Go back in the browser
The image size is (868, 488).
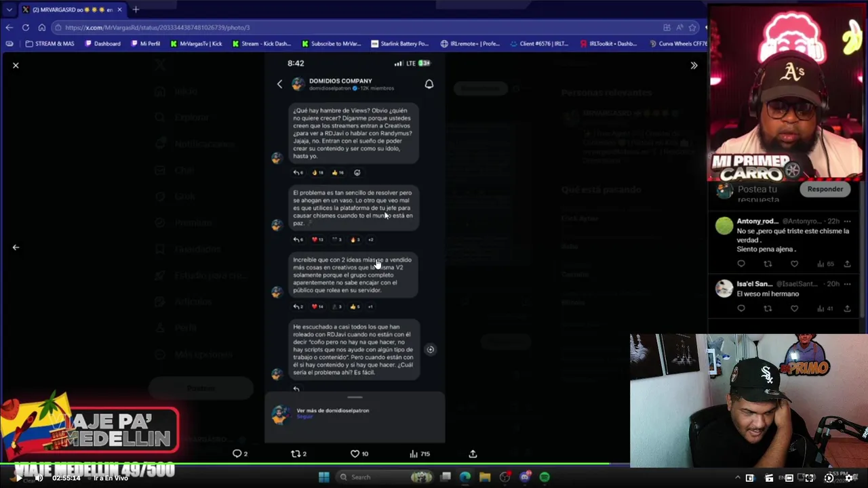tap(9, 27)
